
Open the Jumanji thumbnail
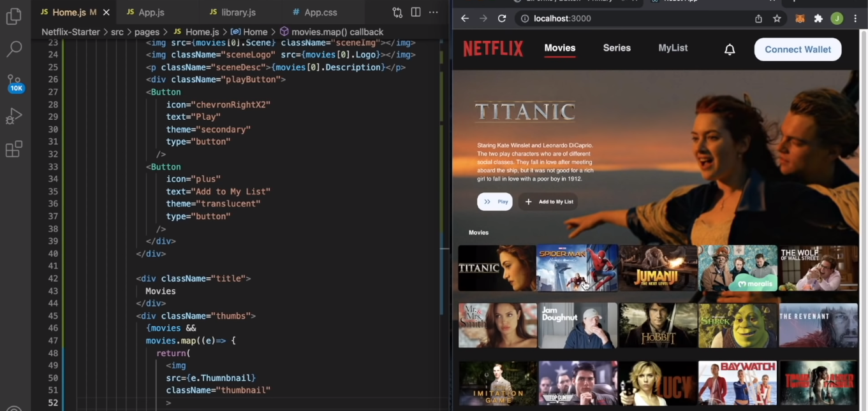pos(658,268)
